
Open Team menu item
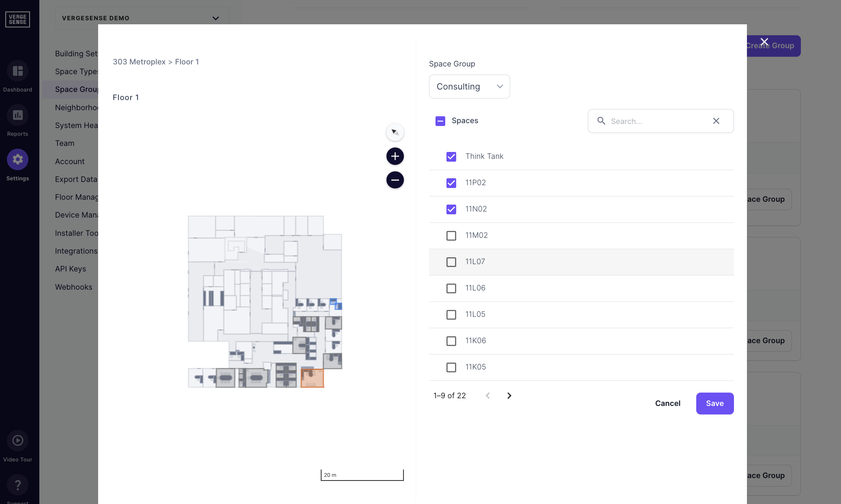(65, 143)
